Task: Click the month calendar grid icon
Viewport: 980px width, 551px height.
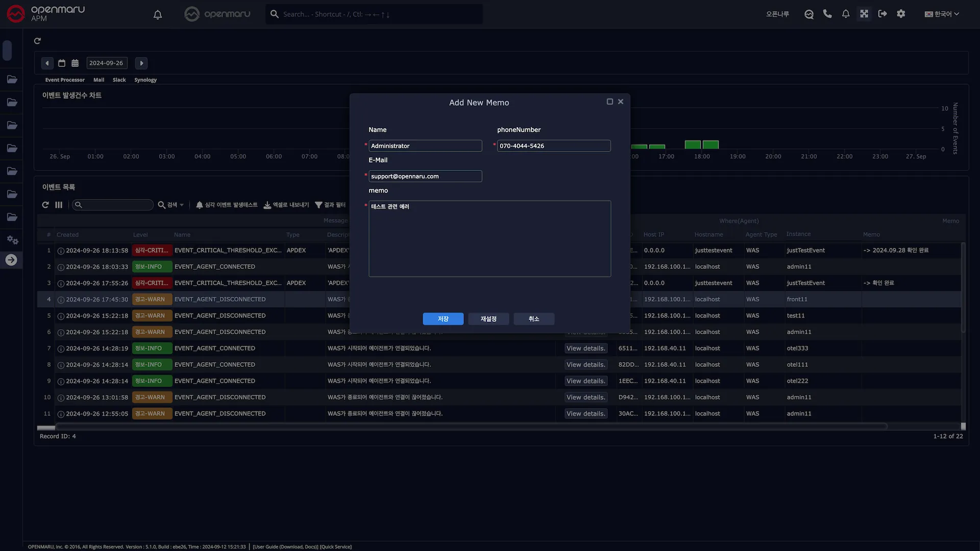Action: click(x=75, y=63)
